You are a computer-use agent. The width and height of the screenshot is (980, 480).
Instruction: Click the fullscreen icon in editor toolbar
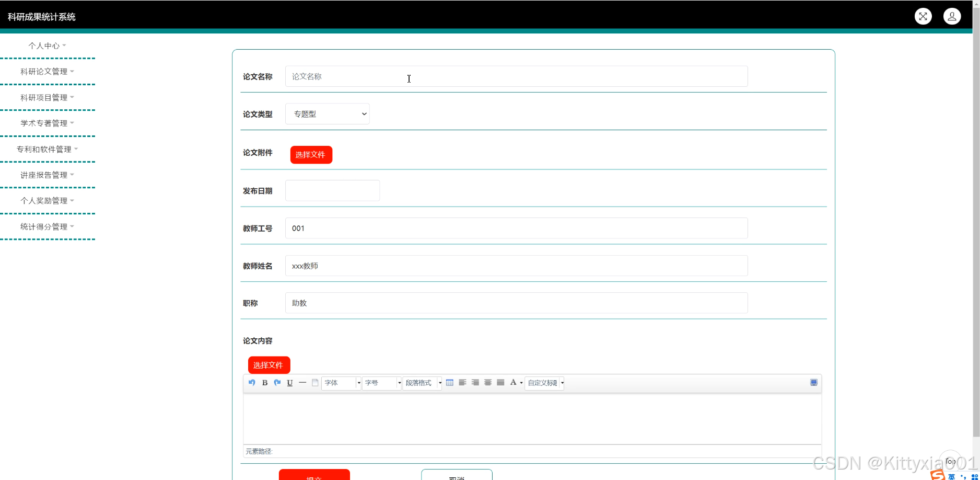click(x=813, y=383)
